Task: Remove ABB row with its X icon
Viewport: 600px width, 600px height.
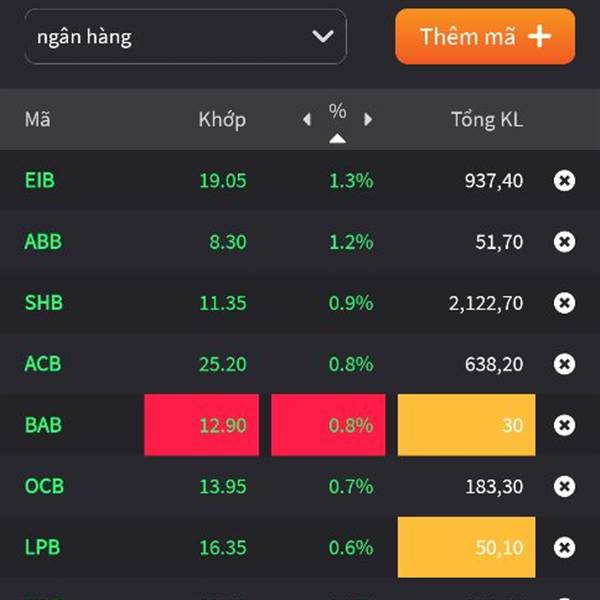Action: pyautogui.click(x=564, y=242)
